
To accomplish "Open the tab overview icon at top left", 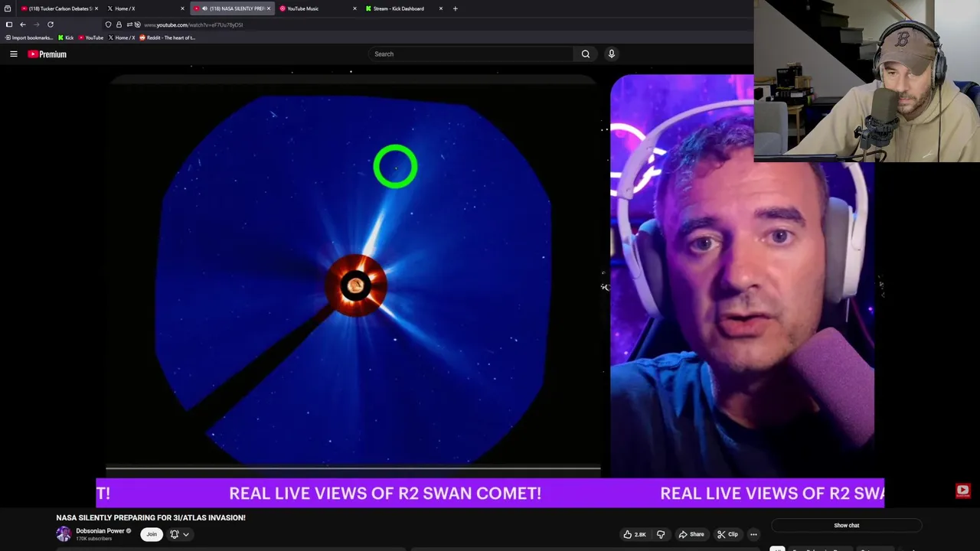I will click(8, 8).
